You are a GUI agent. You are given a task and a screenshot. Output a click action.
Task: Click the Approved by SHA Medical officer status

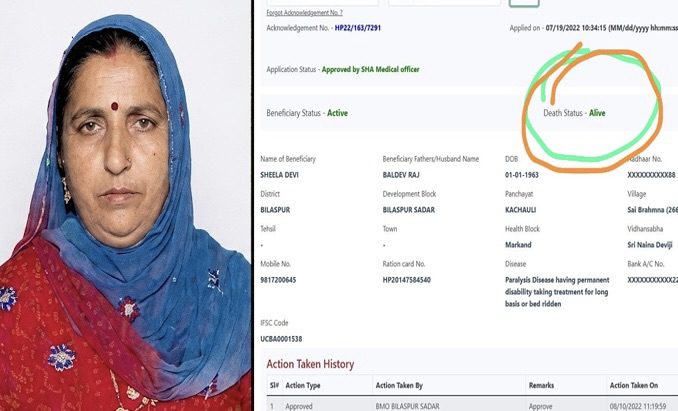pos(371,70)
